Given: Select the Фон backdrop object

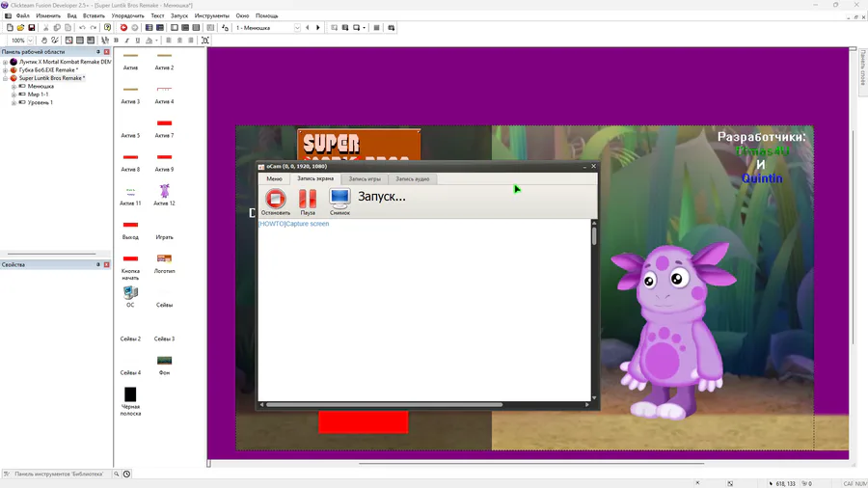Looking at the screenshot, I should pos(164,366).
